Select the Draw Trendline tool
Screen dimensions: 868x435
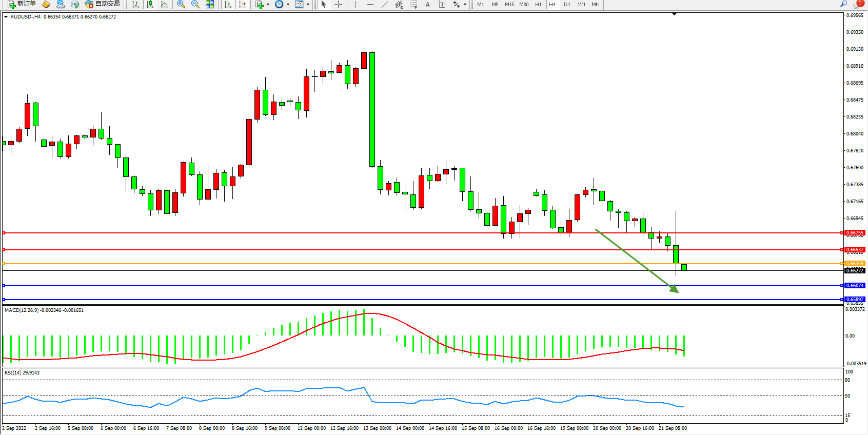385,4
